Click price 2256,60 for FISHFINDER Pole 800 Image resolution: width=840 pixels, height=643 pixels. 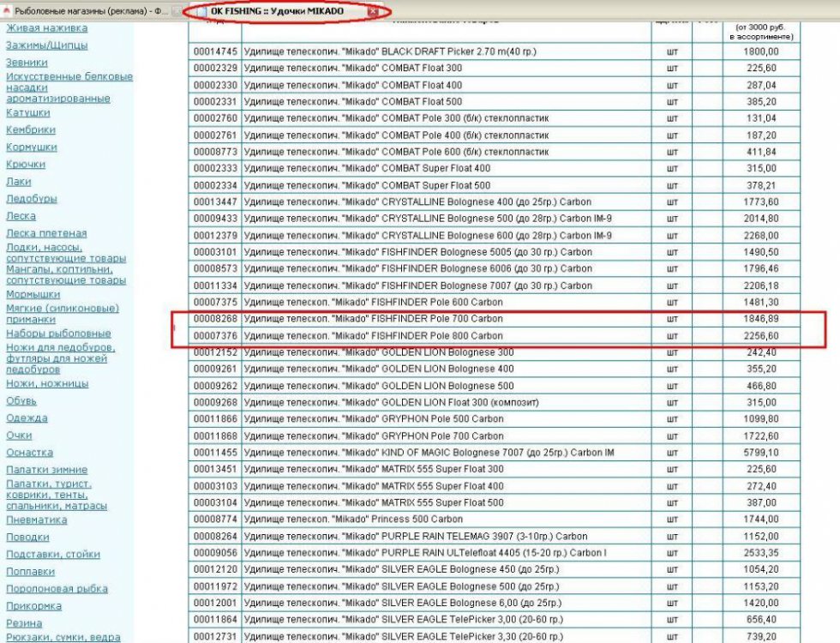click(x=761, y=336)
